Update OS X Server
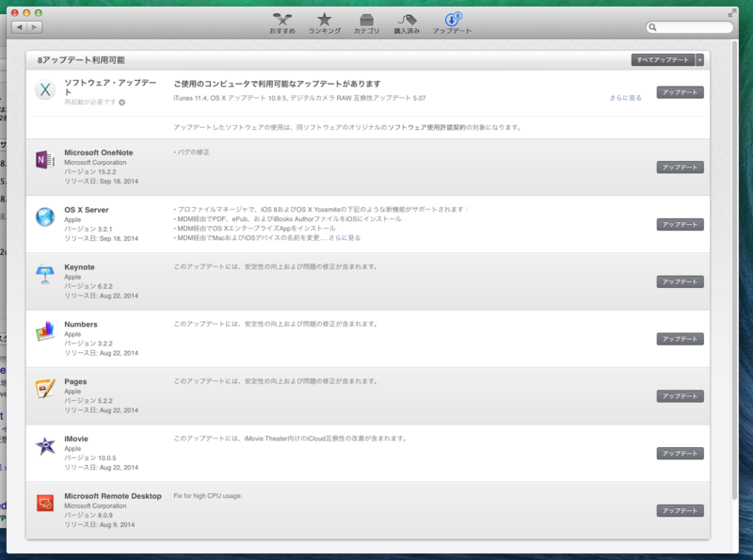The height and width of the screenshot is (560, 753). (680, 224)
